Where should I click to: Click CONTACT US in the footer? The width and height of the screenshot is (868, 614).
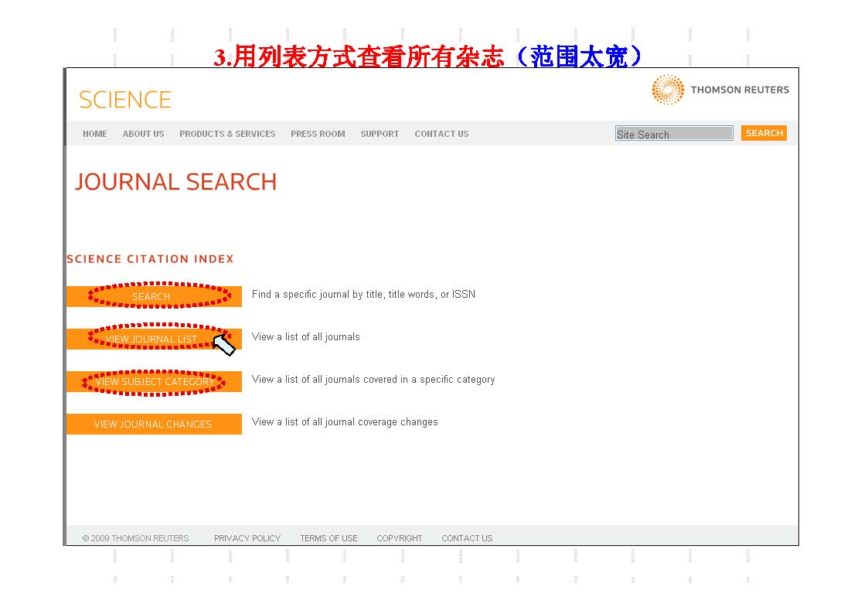click(x=467, y=538)
